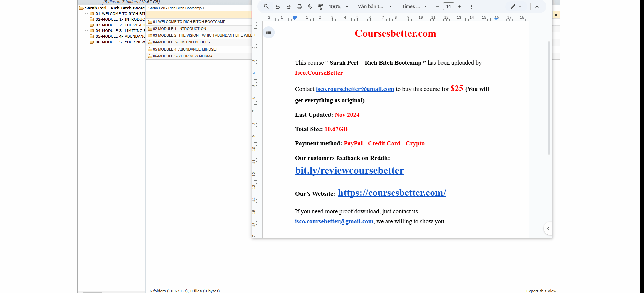
Task: Open the 100% zoom level dropdown
Action: click(338, 7)
